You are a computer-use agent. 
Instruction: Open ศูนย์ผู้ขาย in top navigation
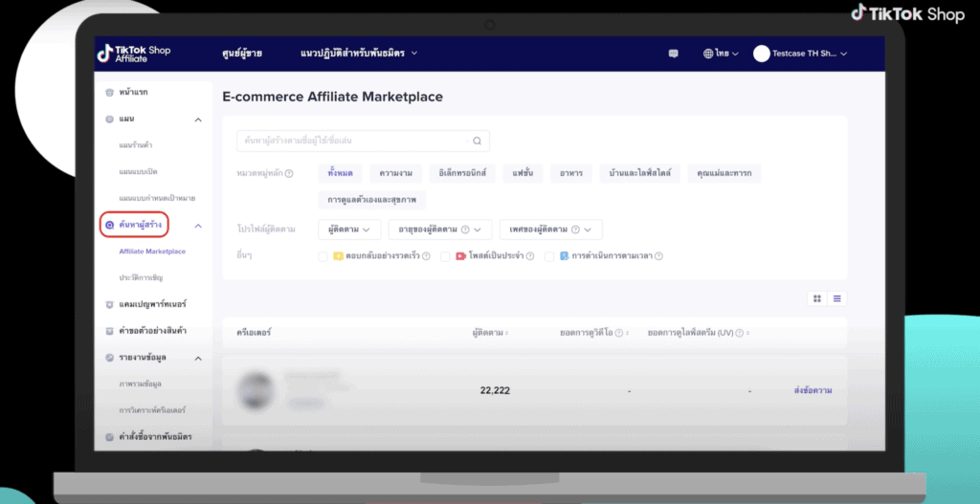tap(242, 54)
